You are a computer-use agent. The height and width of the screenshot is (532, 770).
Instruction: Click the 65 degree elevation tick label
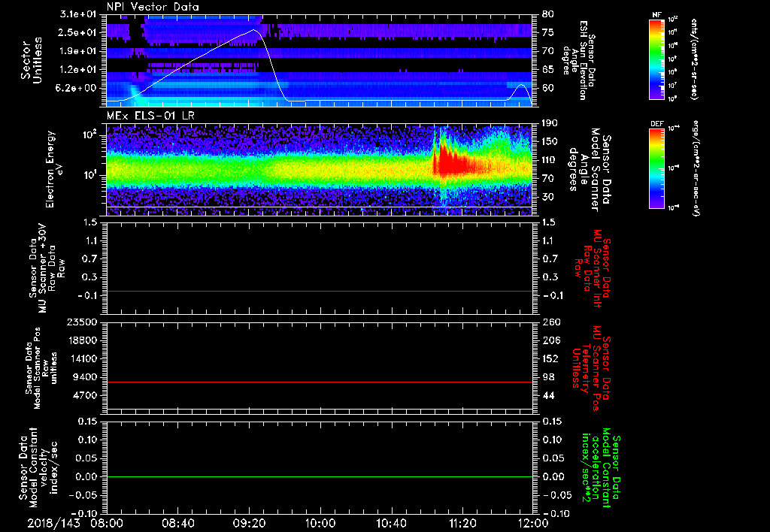(548, 70)
